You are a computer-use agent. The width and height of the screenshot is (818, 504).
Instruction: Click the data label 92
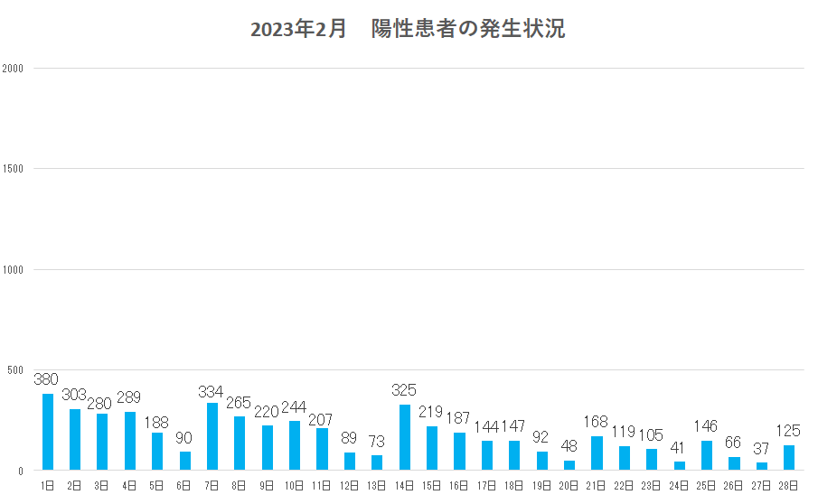[541, 437]
